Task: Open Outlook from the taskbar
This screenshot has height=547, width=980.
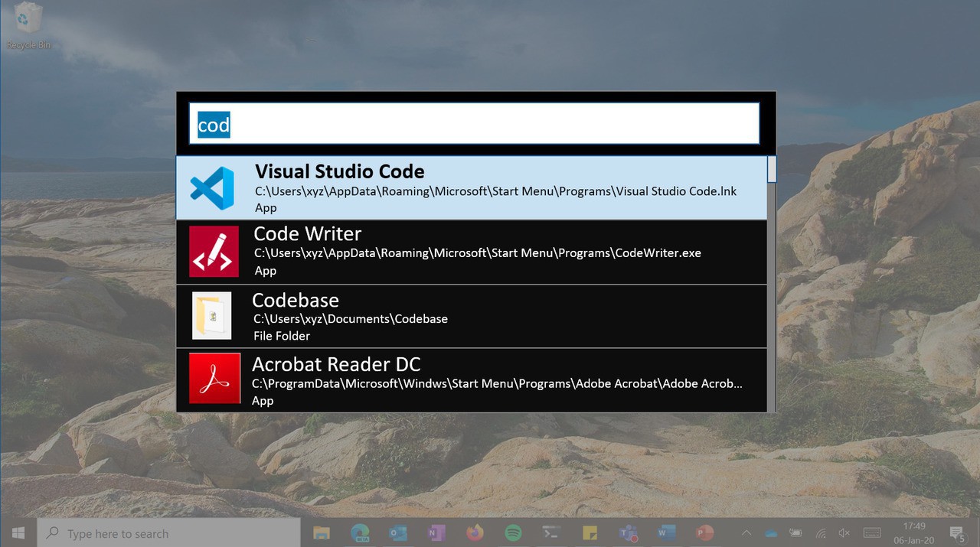Action: (x=398, y=532)
